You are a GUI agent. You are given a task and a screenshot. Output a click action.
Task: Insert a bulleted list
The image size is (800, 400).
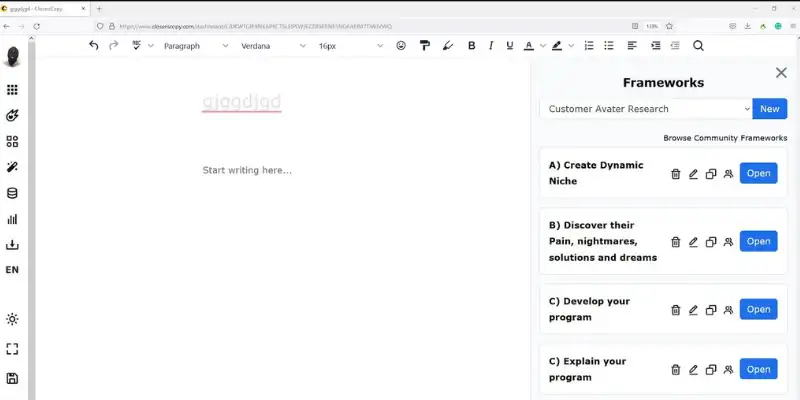tap(609, 45)
